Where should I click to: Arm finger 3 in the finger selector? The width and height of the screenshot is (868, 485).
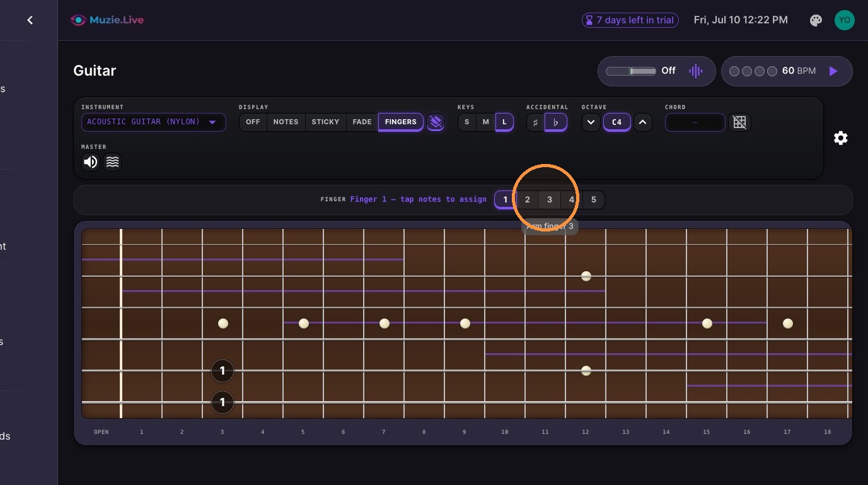549,200
